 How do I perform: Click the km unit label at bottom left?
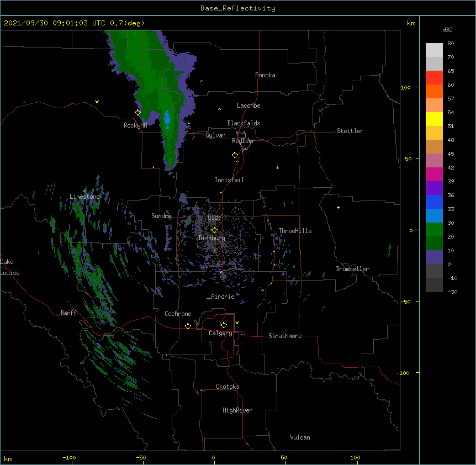8,459
